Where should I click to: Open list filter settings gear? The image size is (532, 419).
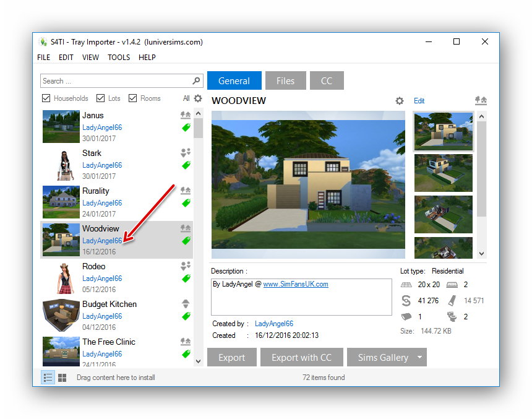click(198, 98)
